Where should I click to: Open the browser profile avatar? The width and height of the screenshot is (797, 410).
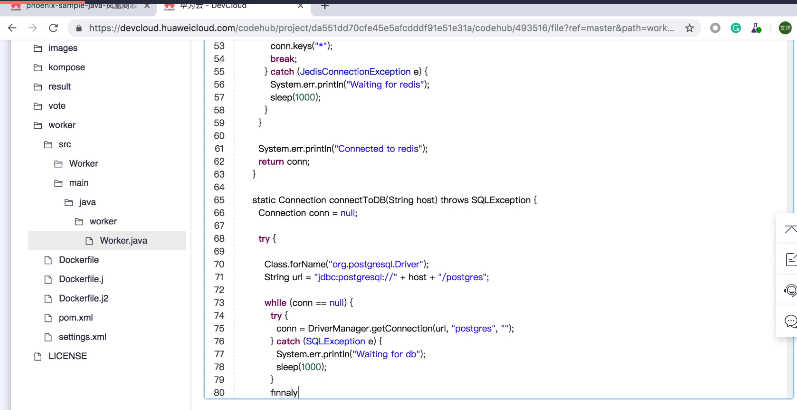tap(785, 28)
